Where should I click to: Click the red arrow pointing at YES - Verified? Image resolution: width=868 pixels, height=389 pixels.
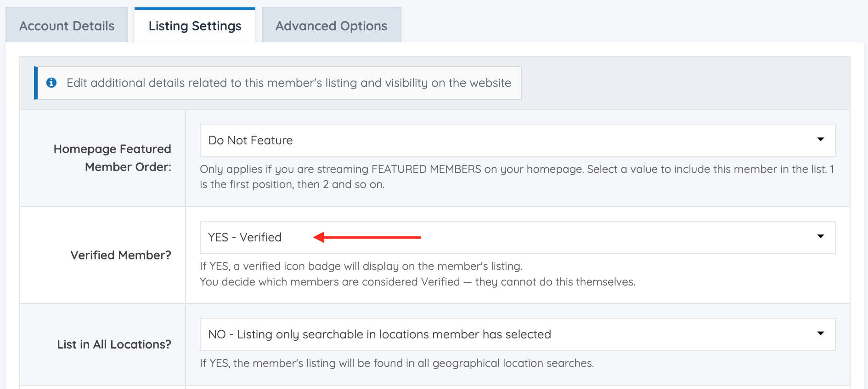click(366, 237)
